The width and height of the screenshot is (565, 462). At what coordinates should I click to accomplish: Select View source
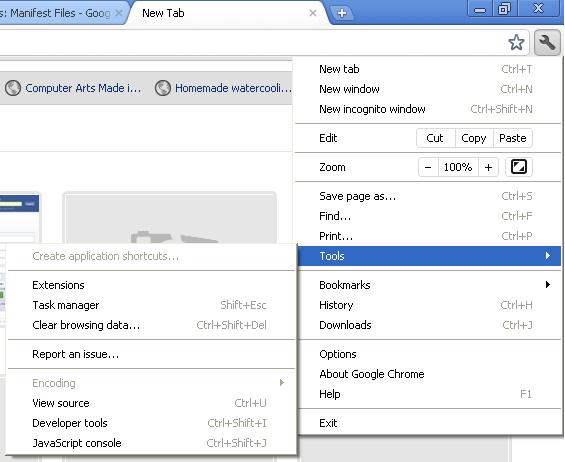[x=151, y=403]
